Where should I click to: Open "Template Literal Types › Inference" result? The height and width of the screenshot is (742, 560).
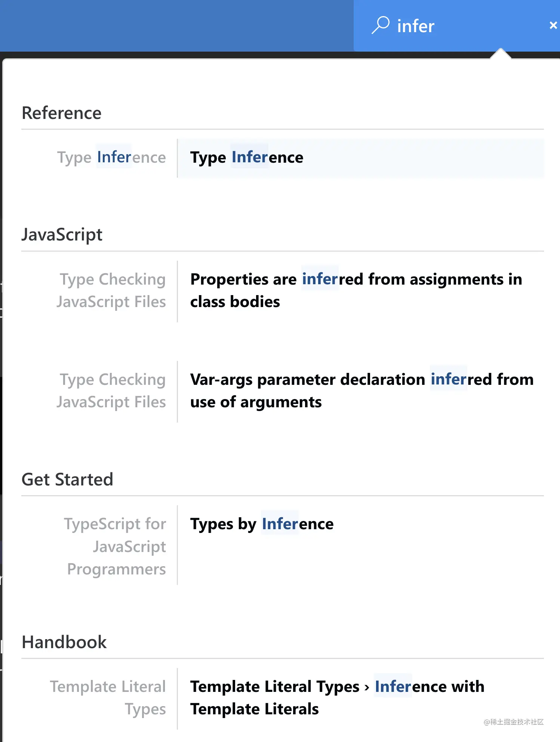336,698
